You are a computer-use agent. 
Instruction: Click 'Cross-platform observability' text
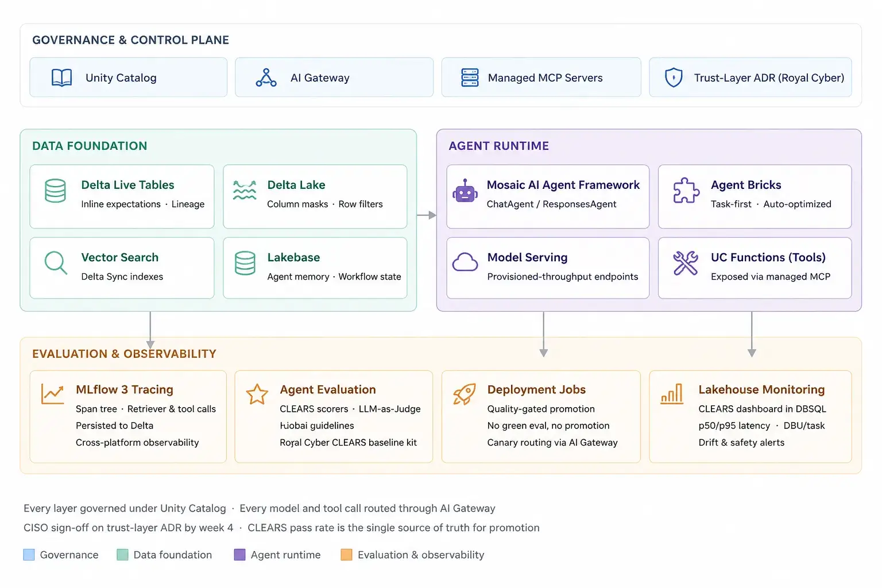coord(137,442)
